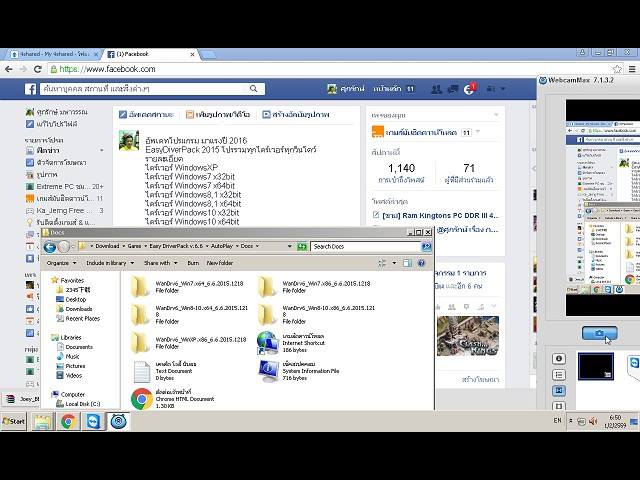Click in the Facebook search field

tap(145, 89)
